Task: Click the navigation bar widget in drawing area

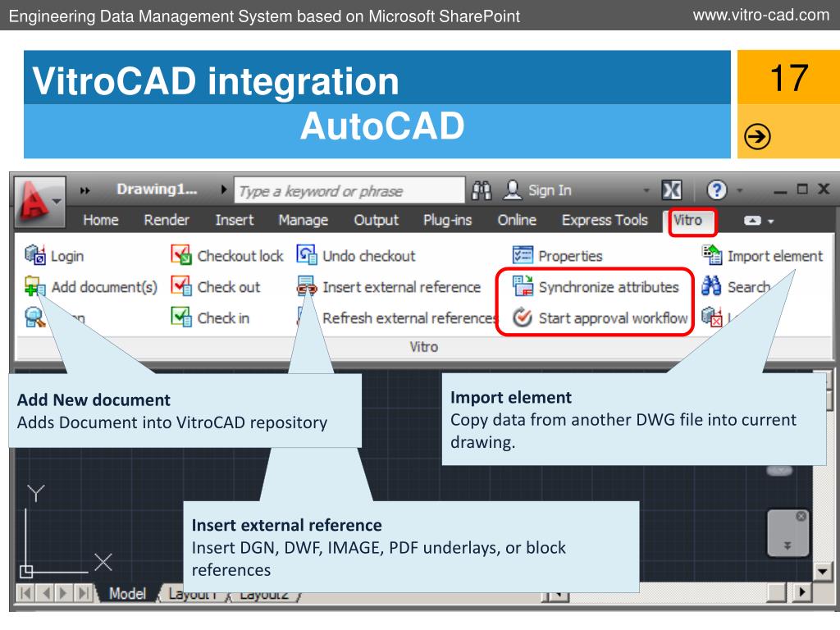Action: coord(787,533)
